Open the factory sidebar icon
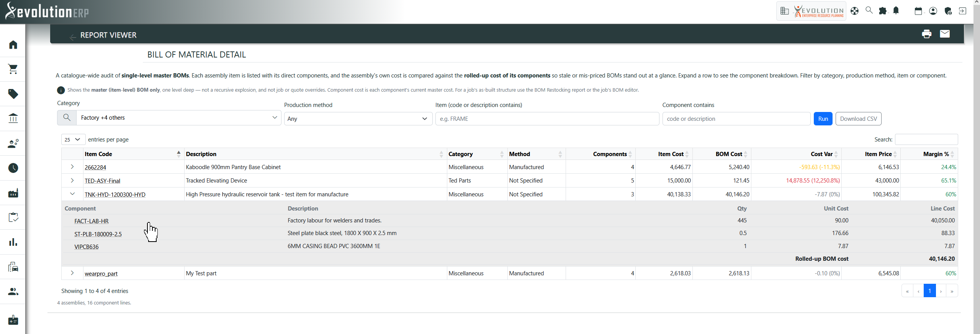 13,193
